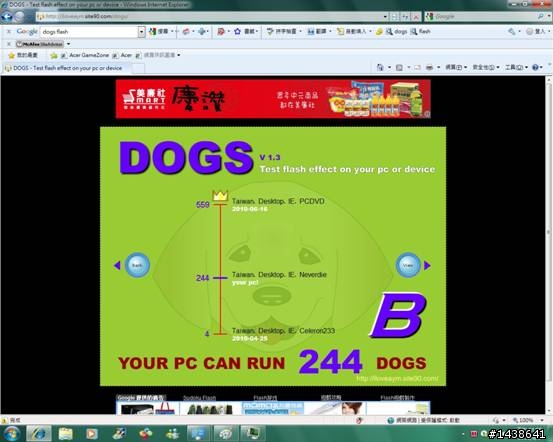This screenshot has width=553, height=442.
Task: Open the address bar history dropdown
Action: pos(385,16)
